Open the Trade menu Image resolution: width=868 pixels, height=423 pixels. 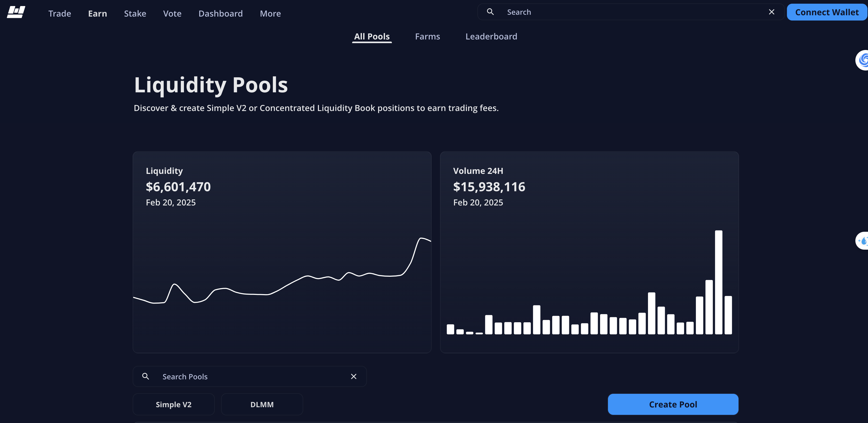(60, 13)
